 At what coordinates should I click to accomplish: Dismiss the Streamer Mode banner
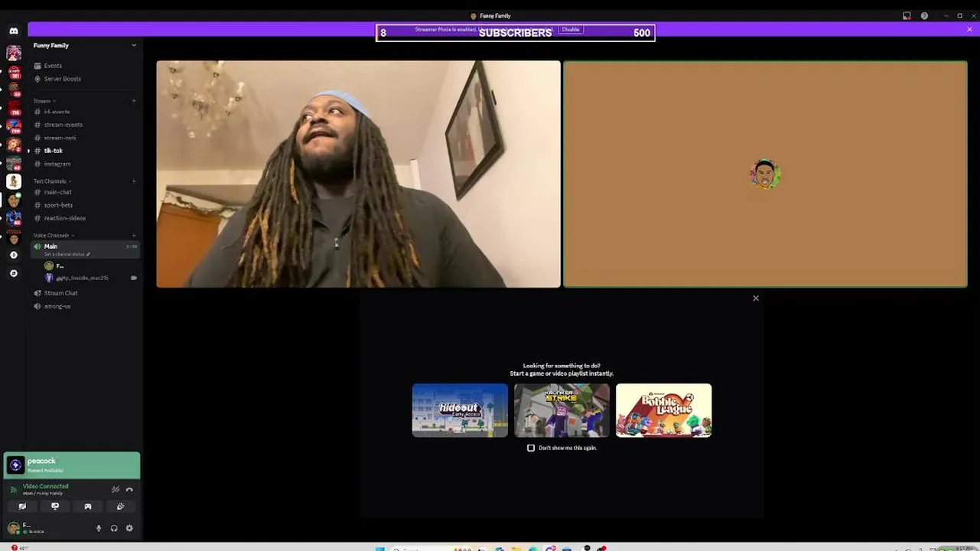[x=970, y=29]
